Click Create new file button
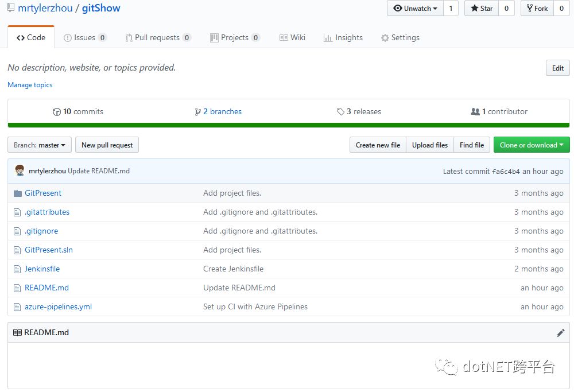The image size is (574, 392). click(x=378, y=145)
